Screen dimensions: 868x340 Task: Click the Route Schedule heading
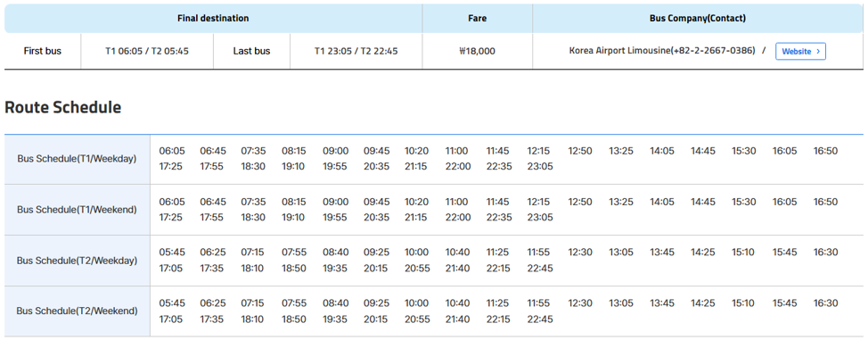click(x=63, y=108)
